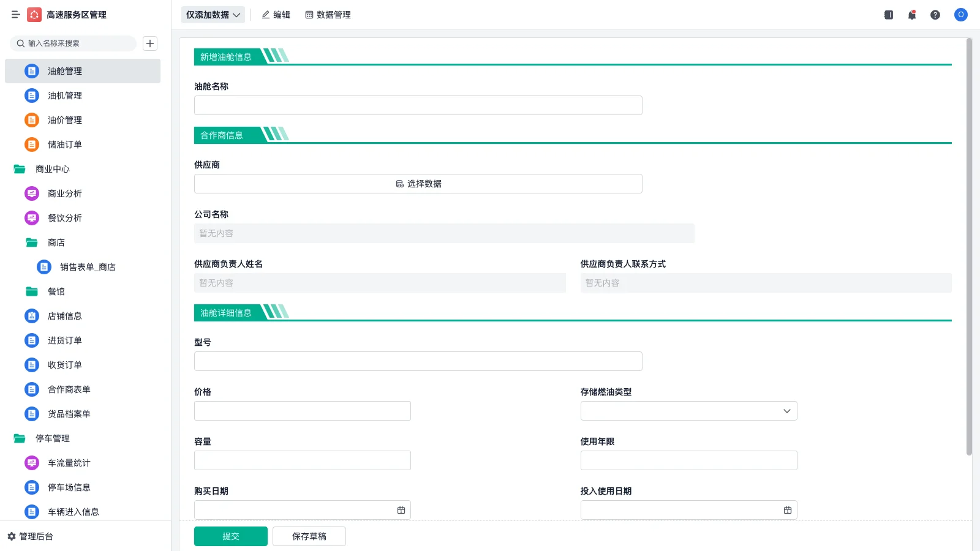Click the 油舱名称 input field
980x551 pixels.
pos(418,105)
